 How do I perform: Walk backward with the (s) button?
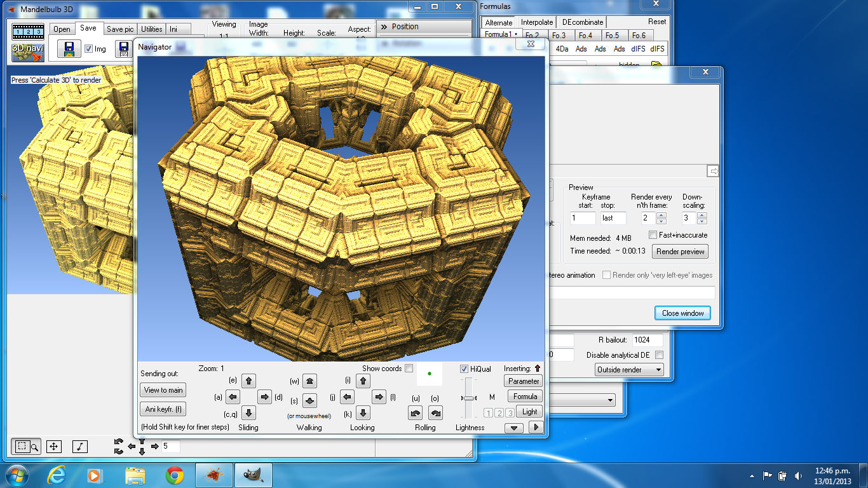pyautogui.click(x=309, y=400)
